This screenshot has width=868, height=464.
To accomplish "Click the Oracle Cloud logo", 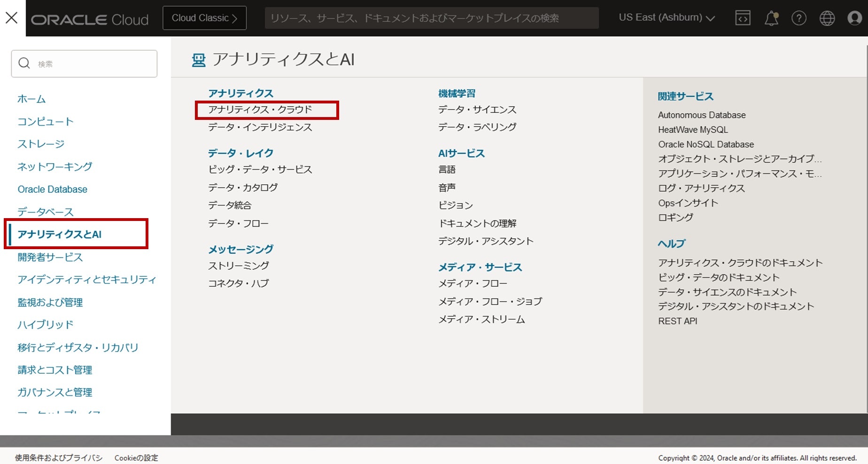I will tap(90, 19).
